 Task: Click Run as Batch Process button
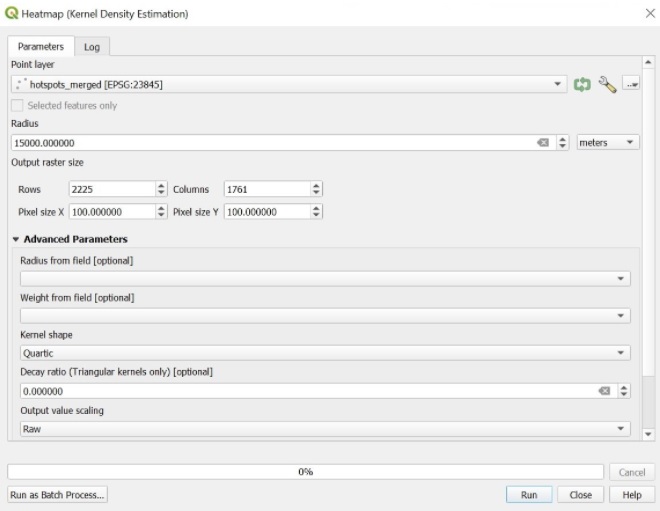tap(58, 495)
